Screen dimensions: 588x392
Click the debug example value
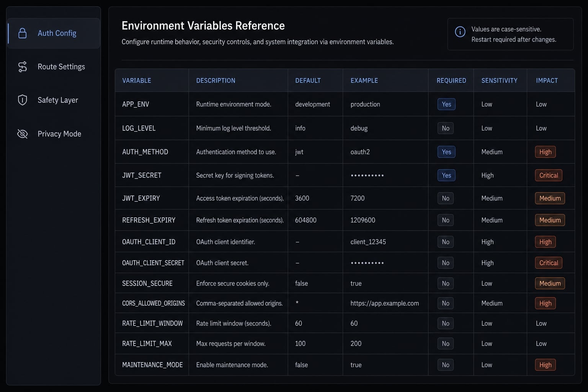(x=359, y=128)
